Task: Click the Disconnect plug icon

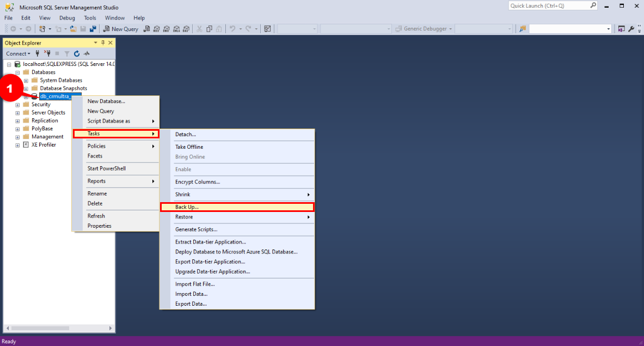Action: tap(47, 53)
